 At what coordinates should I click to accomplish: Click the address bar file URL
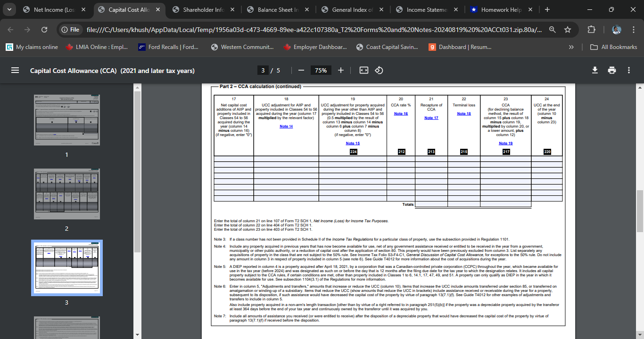314,30
